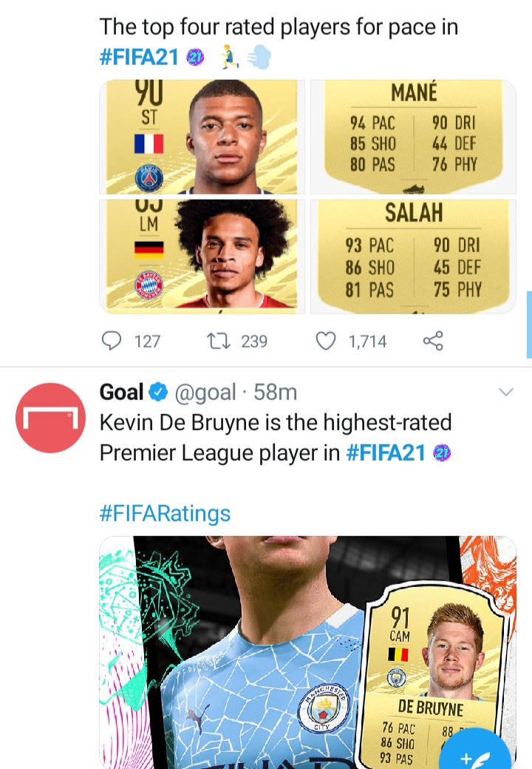Expand the Goal tweet options chevron
532x769 pixels.
click(505, 393)
